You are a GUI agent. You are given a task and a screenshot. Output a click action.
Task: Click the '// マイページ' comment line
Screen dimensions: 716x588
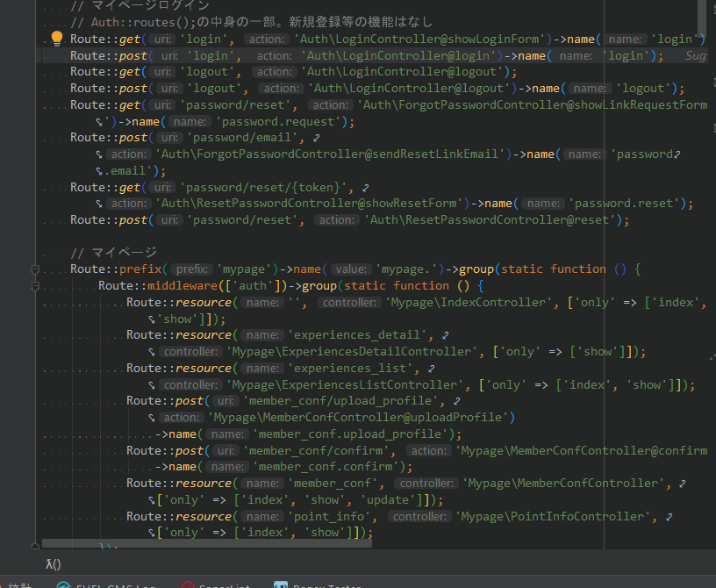113,253
